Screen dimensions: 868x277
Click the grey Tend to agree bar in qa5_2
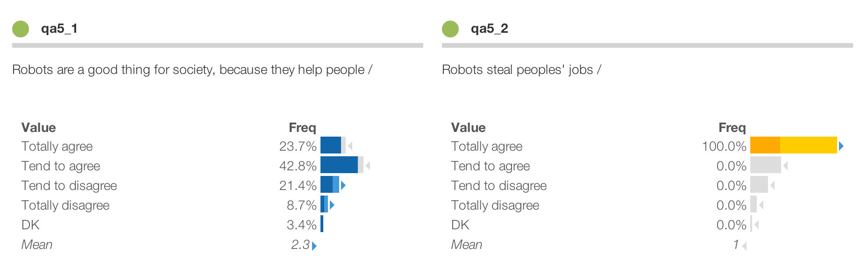(x=765, y=165)
